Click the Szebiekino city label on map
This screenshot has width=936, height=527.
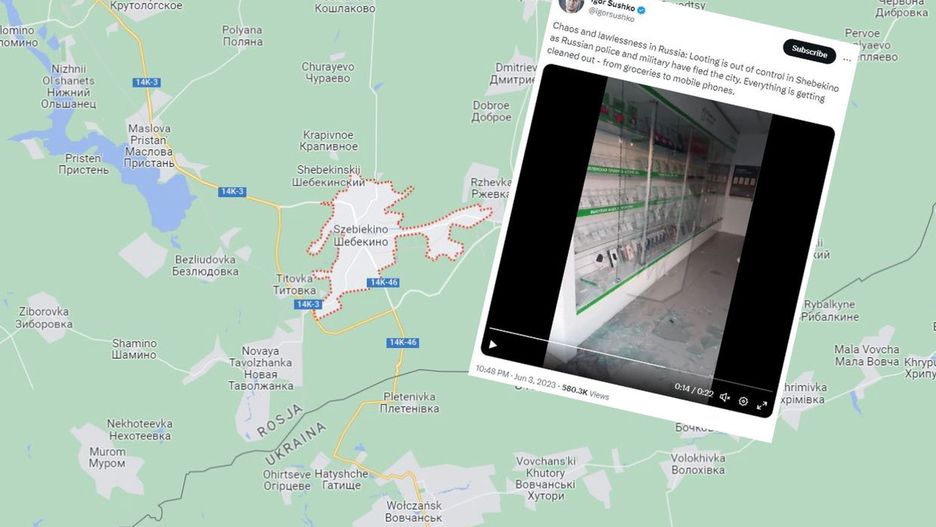point(361,229)
